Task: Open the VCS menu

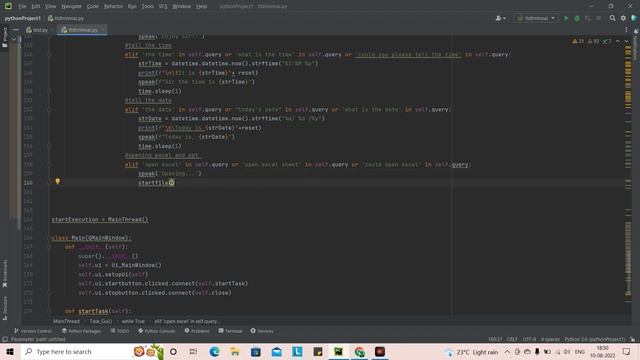Action: pyautogui.click(x=163, y=6)
